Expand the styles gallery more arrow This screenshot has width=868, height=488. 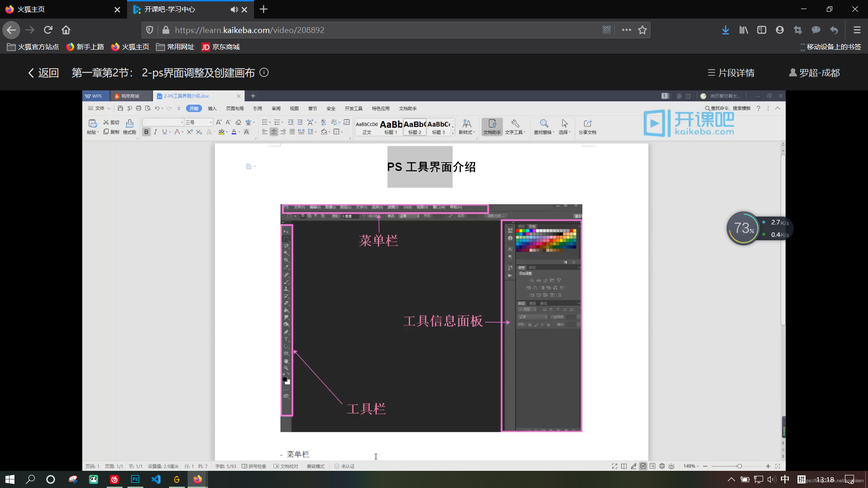click(x=453, y=133)
